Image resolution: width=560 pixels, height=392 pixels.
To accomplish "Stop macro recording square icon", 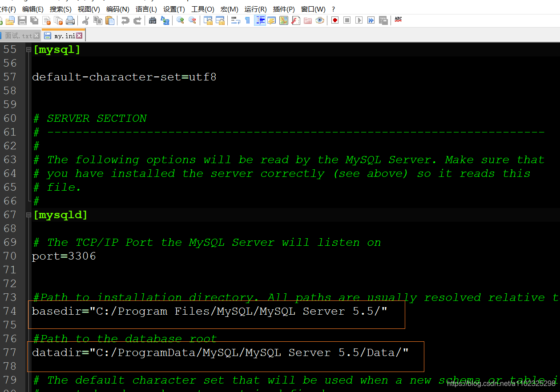I will pyautogui.click(x=347, y=20).
